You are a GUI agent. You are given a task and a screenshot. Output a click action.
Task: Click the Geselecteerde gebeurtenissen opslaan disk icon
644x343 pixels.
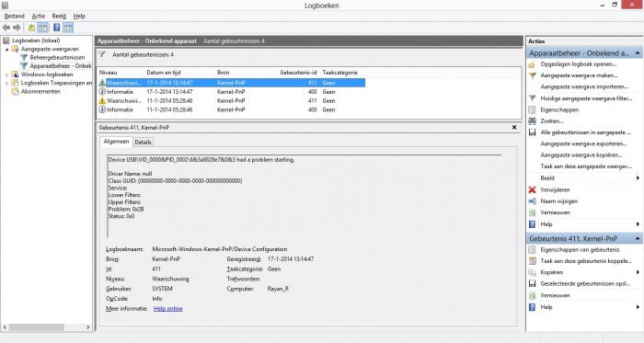point(532,283)
